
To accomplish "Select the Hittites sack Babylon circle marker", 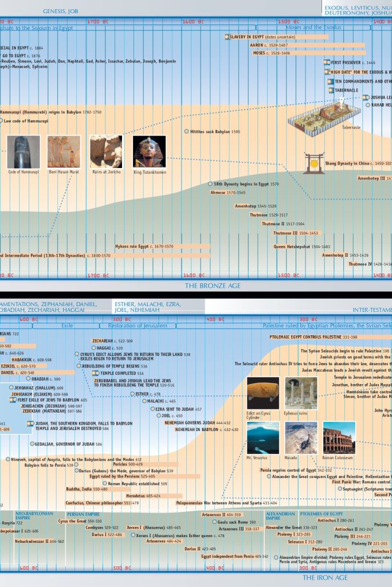I will pyautogui.click(x=186, y=132).
